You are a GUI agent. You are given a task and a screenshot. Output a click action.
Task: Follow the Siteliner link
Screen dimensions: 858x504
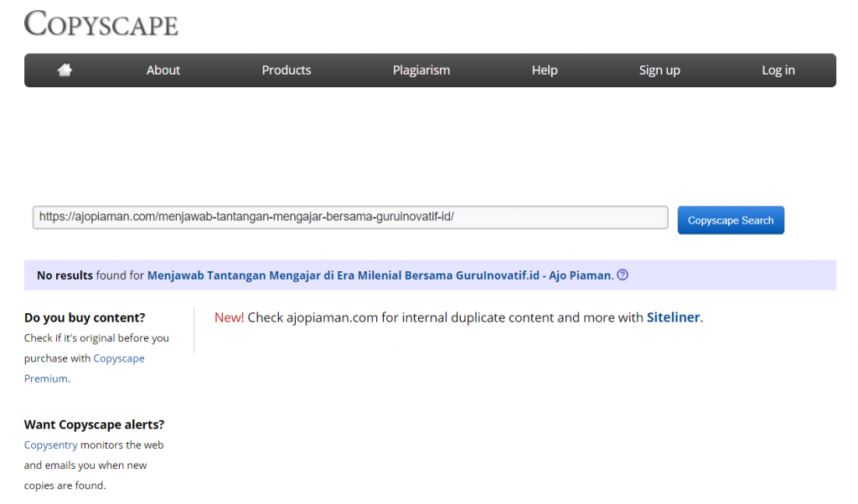[673, 317]
